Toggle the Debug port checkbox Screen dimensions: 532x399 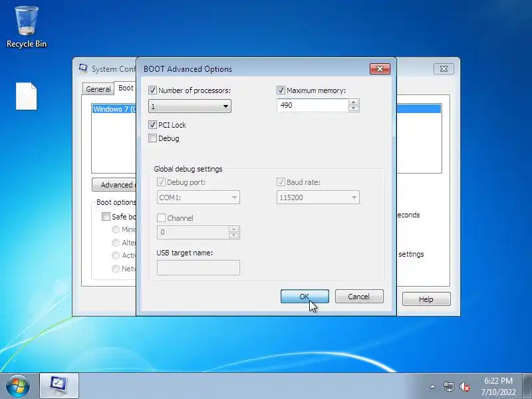pyautogui.click(x=161, y=182)
